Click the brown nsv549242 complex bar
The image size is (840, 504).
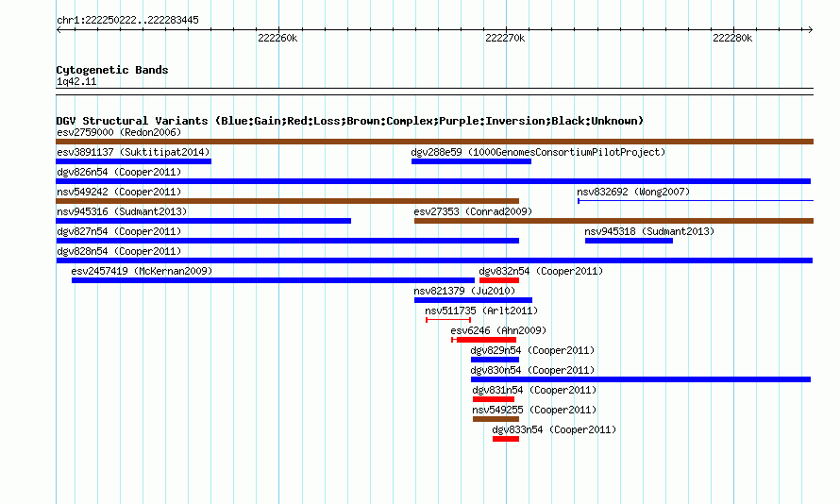coord(287,201)
